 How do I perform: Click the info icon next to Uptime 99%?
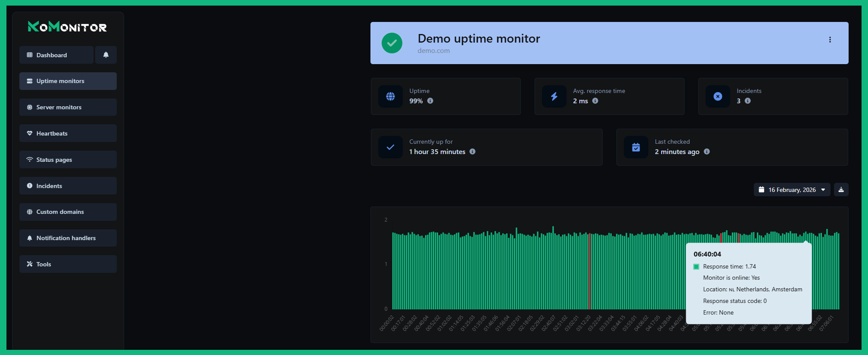[x=430, y=101]
